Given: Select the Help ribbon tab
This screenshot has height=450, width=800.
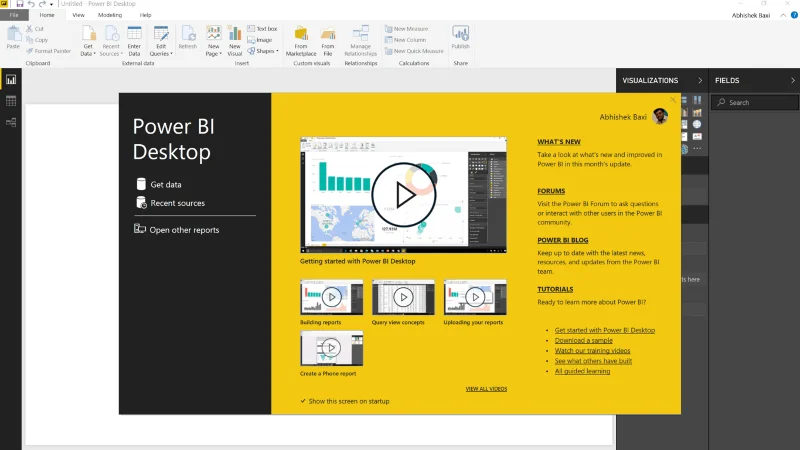Looking at the screenshot, I should [x=145, y=15].
